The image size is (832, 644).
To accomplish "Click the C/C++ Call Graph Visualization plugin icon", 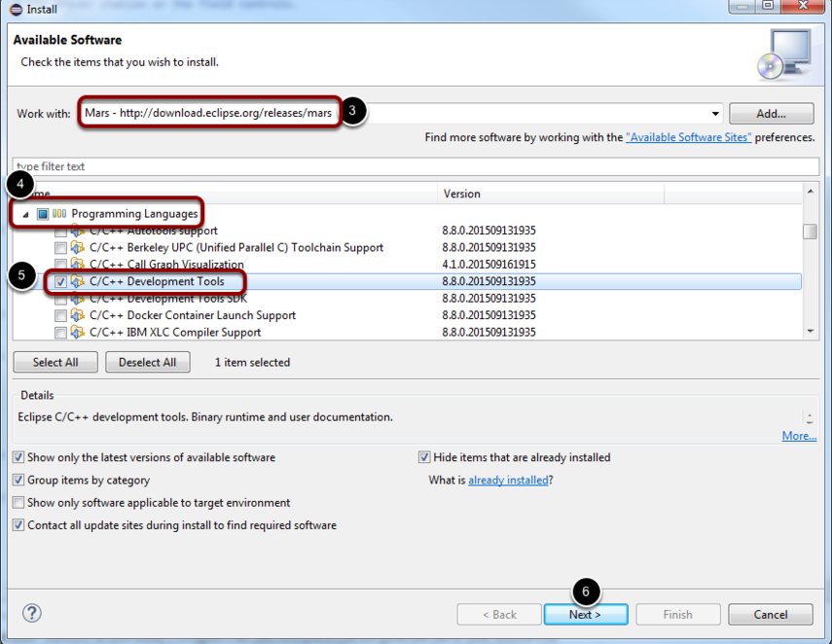I will coord(78,264).
